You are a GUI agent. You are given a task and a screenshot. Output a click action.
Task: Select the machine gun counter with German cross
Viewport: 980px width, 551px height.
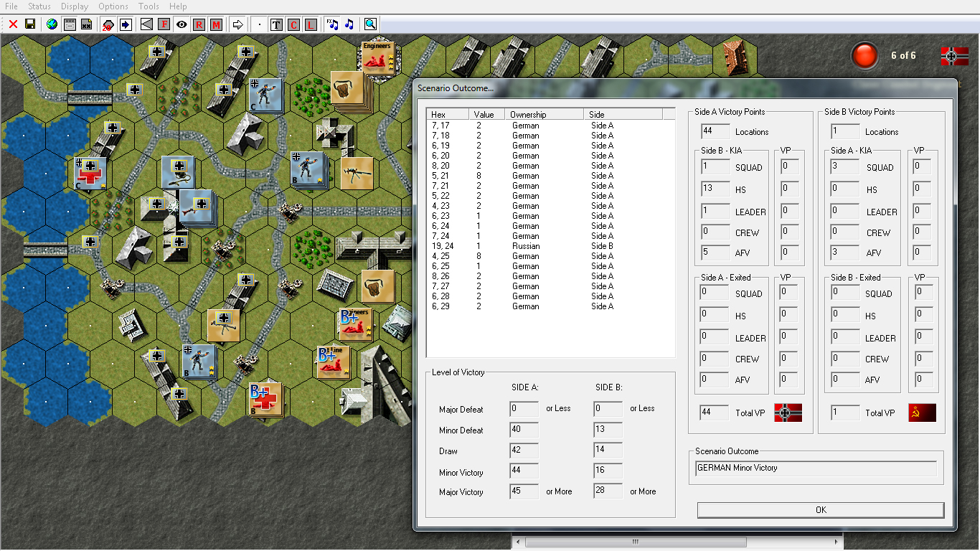point(223,326)
